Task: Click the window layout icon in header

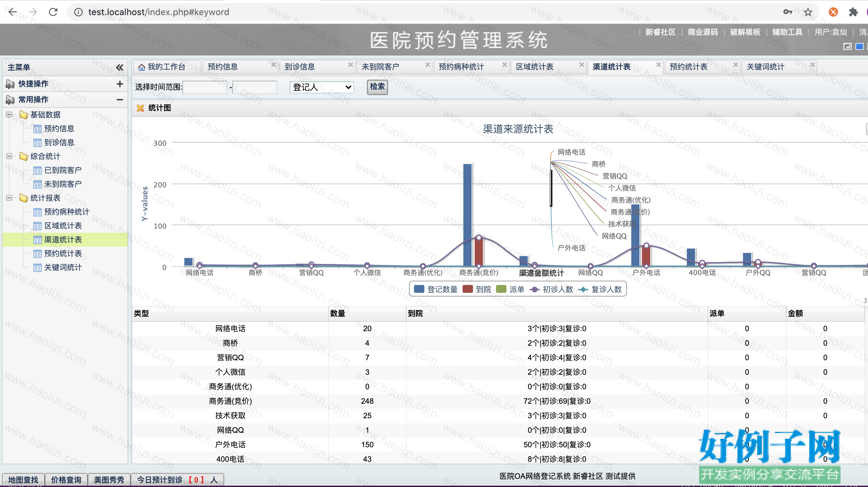Action: (847, 46)
